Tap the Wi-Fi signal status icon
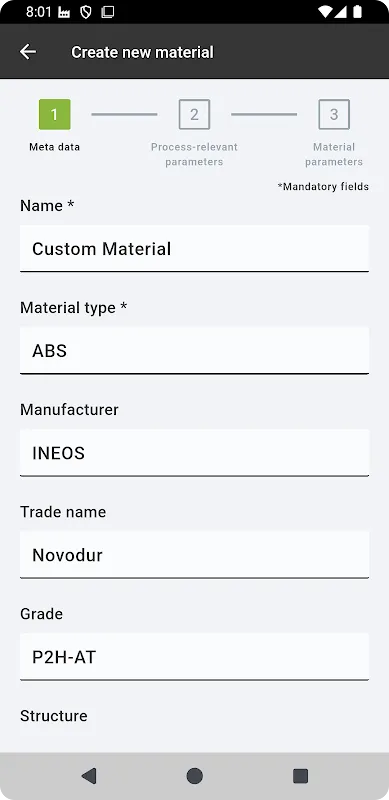 coord(324,12)
